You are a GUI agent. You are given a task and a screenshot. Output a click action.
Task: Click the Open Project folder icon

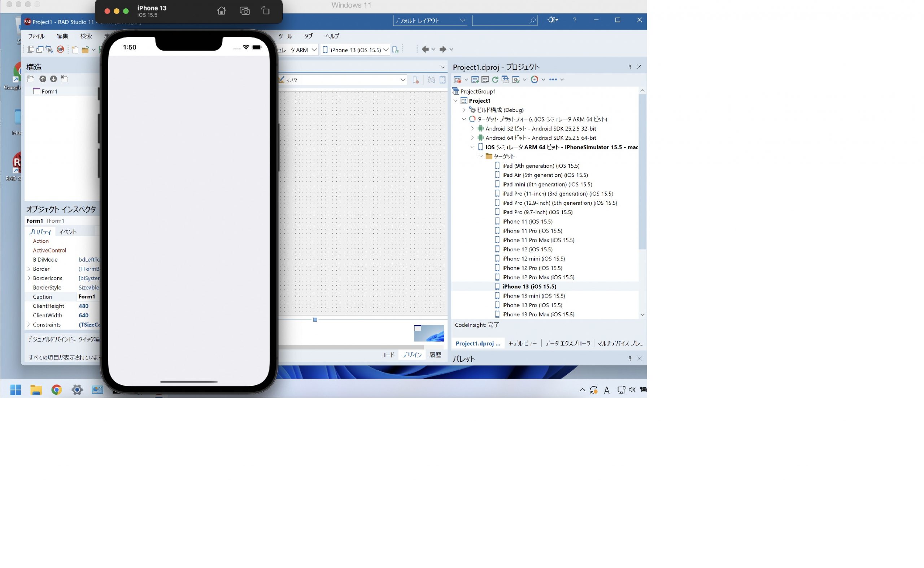point(85,50)
